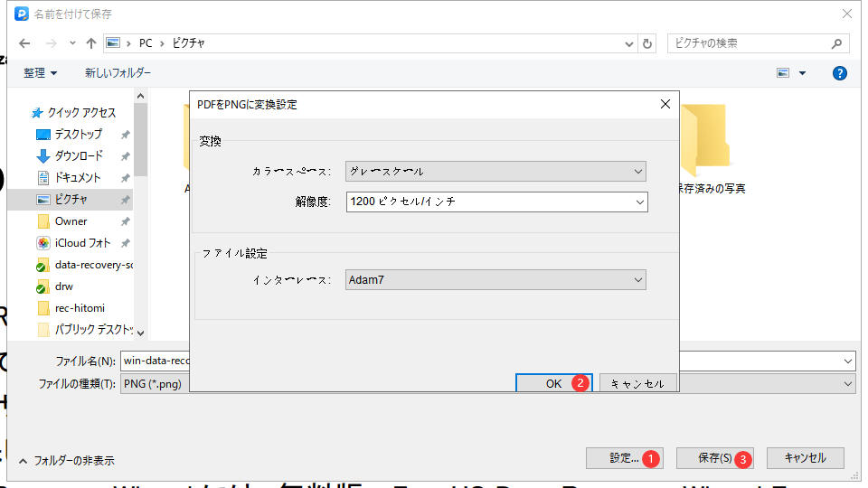Collapse folders with フォルダーの非表示
This screenshot has width=868, height=488.
tap(67, 460)
